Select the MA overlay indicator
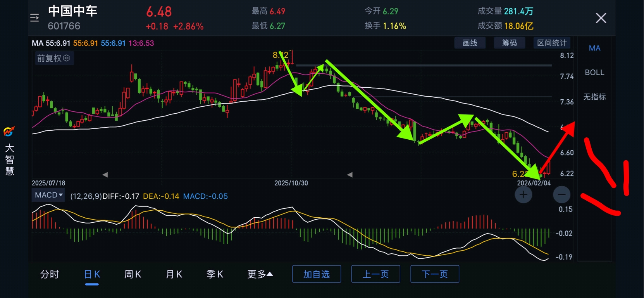This screenshot has width=644, height=298. [594, 48]
